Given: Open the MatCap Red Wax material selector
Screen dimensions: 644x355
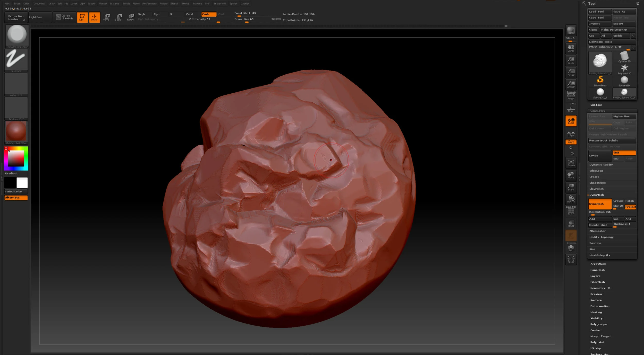Looking at the screenshot, I should click(16, 133).
